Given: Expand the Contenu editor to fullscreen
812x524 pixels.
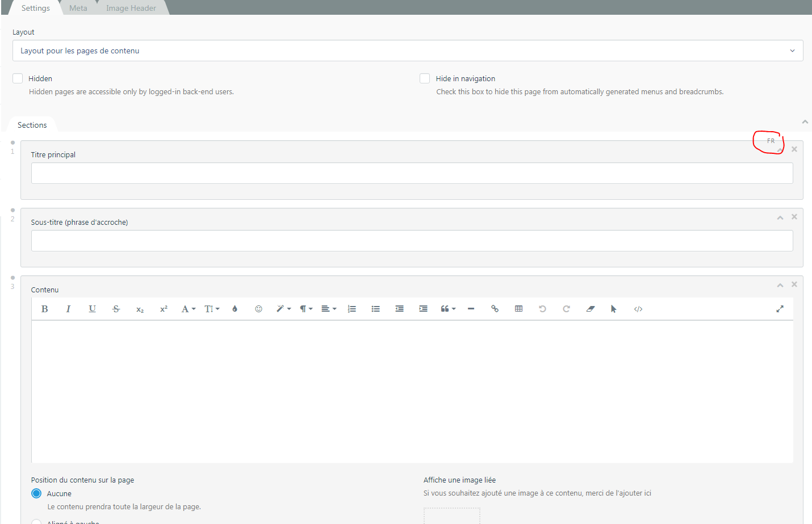Looking at the screenshot, I should pos(780,308).
